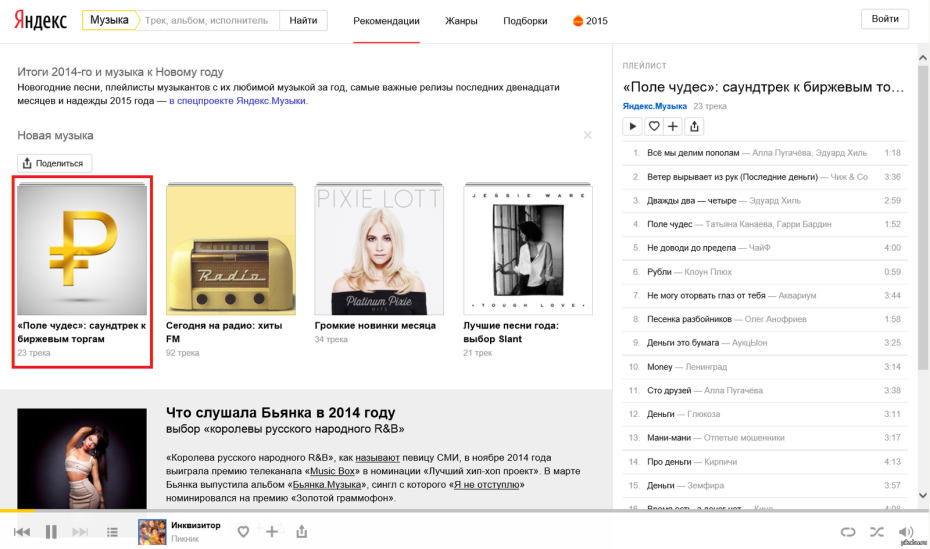Pause the current track in player bar

coord(51,532)
